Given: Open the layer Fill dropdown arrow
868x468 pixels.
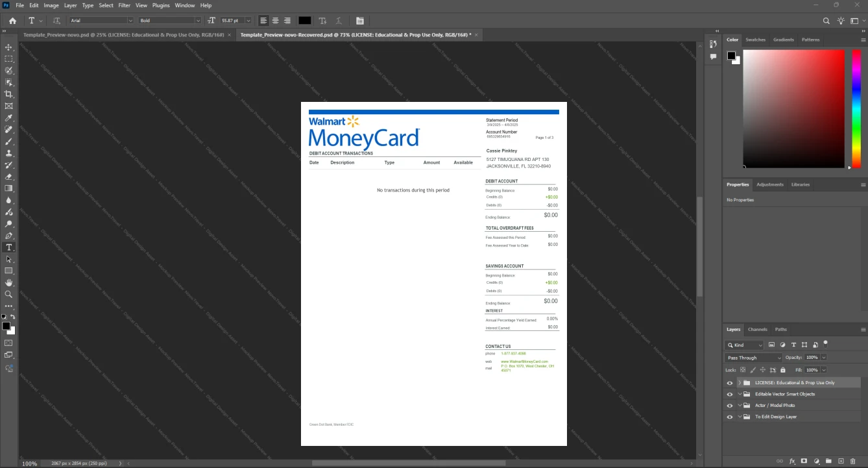Looking at the screenshot, I should click(x=824, y=370).
